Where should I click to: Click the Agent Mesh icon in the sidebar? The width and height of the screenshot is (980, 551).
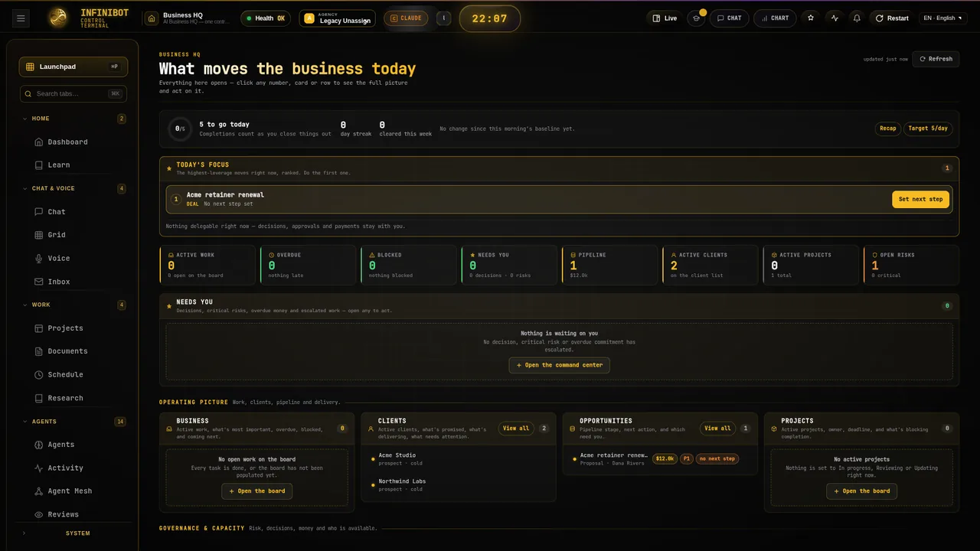39,491
